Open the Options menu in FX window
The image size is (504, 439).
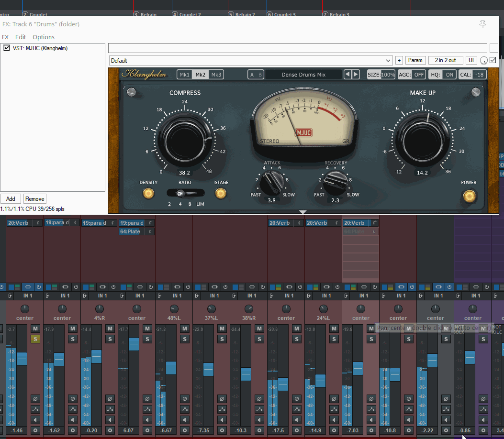[44, 37]
